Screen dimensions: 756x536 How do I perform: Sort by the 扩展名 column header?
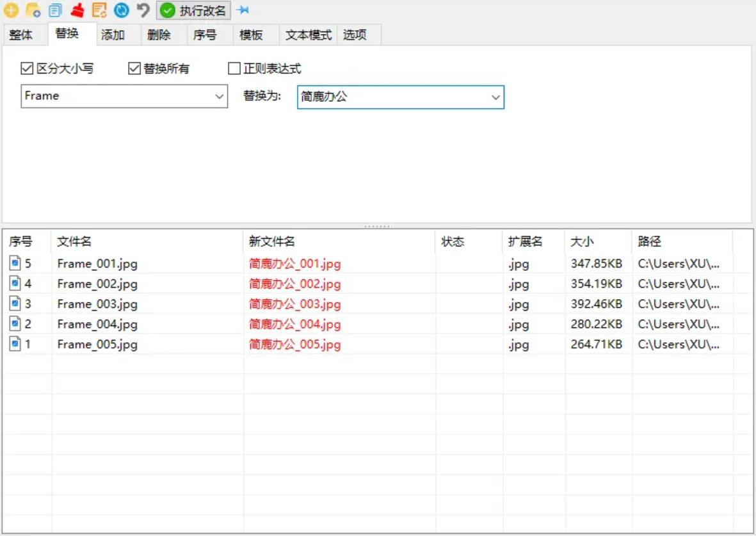534,241
